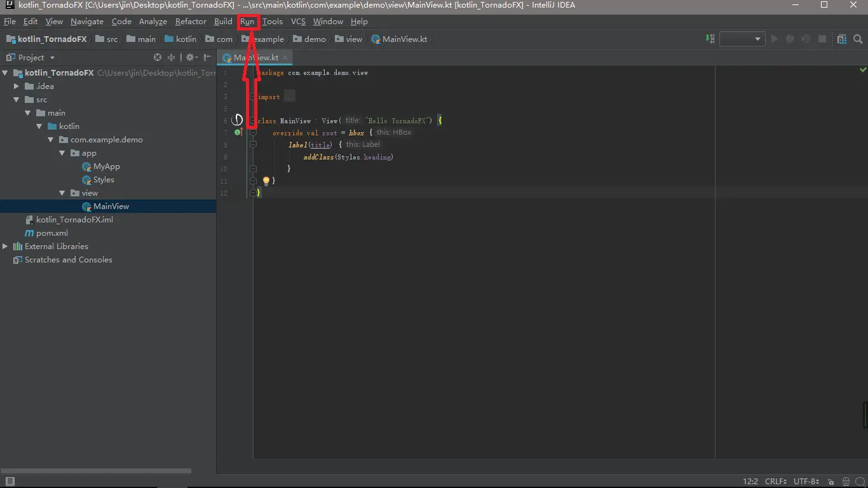This screenshot has height=488, width=868.
Task: Click Scroll from Source target icon
Action: (x=158, y=57)
